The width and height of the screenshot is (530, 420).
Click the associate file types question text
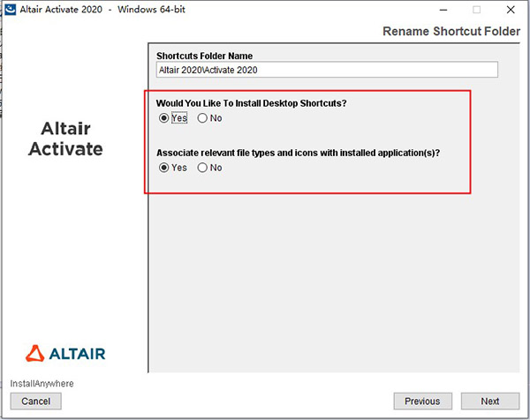(x=298, y=152)
